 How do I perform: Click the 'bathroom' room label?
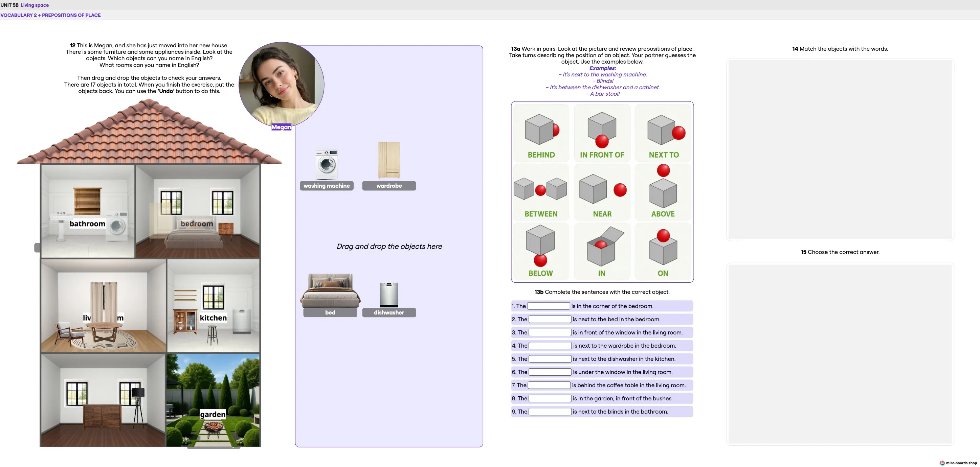(x=87, y=224)
